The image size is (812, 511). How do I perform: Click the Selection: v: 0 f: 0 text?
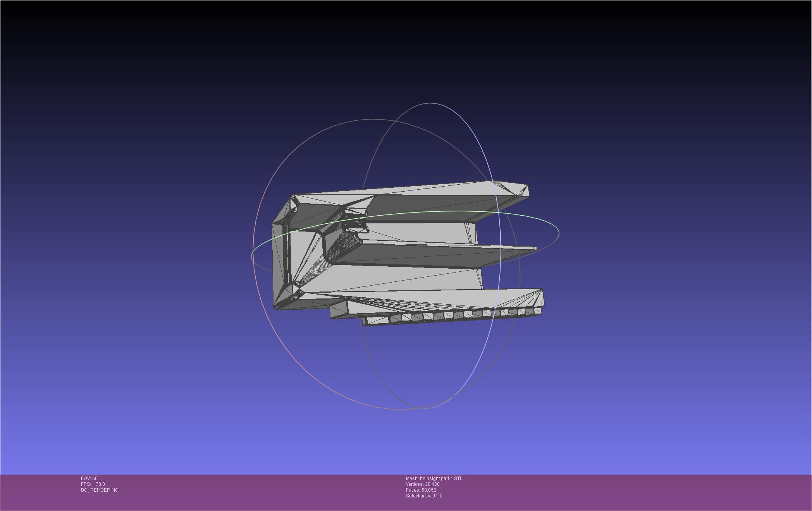424,496
